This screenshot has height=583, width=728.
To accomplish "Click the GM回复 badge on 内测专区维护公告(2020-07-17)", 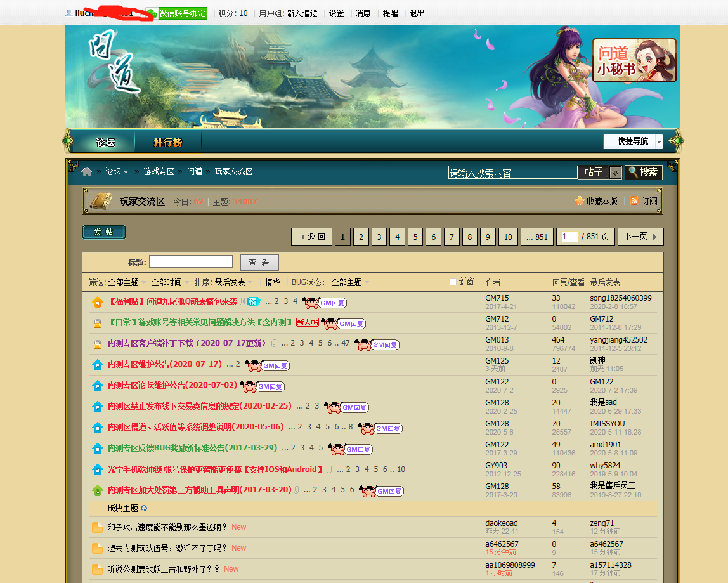I will 268,365.
